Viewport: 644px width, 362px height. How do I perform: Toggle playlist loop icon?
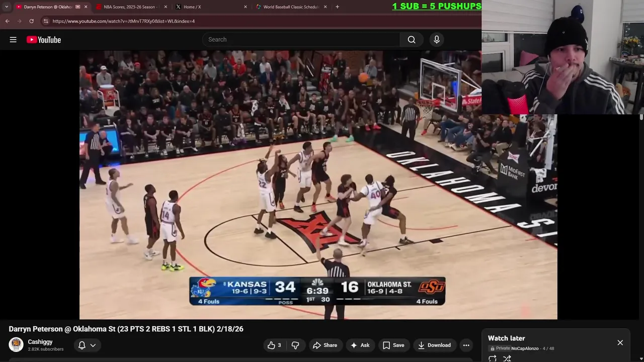tap(493, 358)
